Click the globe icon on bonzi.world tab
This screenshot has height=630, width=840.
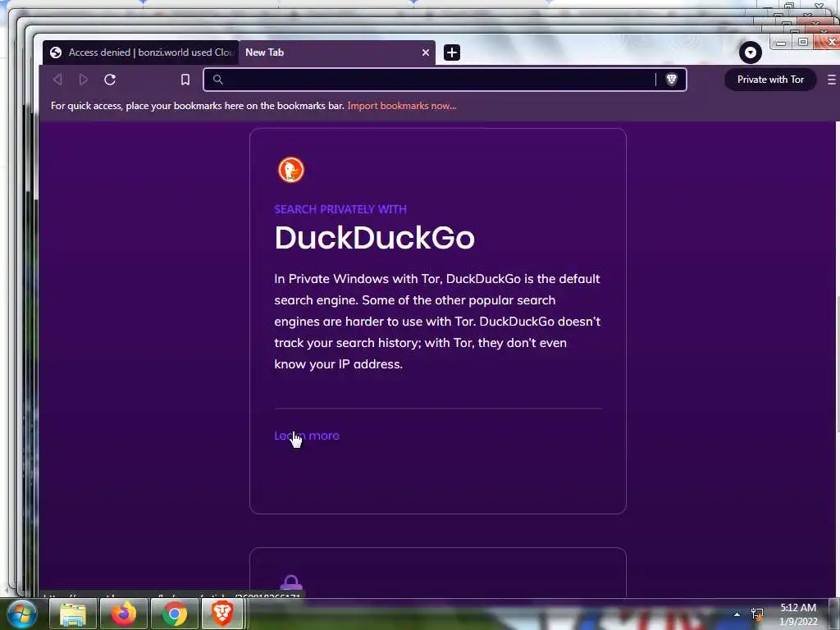[55, 52]
